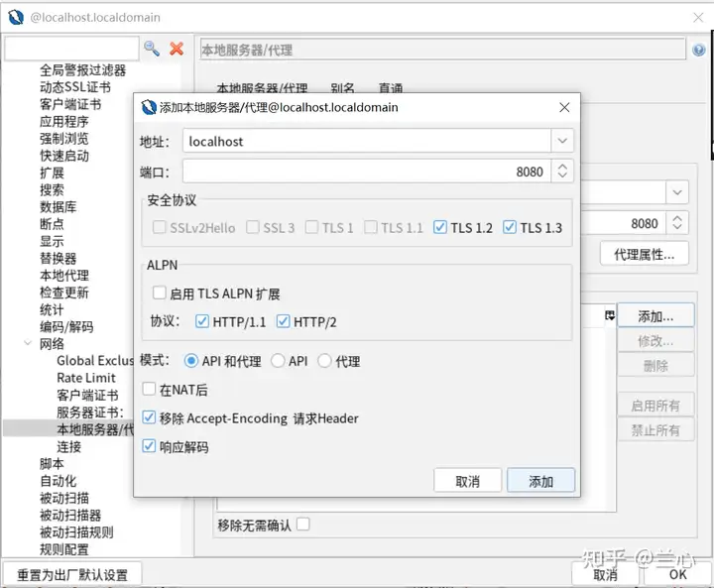Select '数据库' tree item

(59, 207)
